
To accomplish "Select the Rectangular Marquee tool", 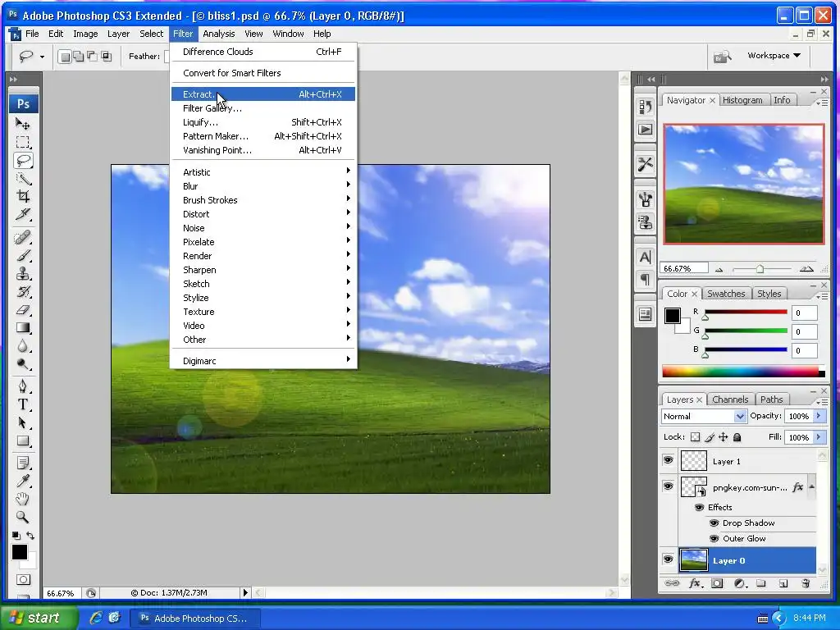I will point(22,142).
